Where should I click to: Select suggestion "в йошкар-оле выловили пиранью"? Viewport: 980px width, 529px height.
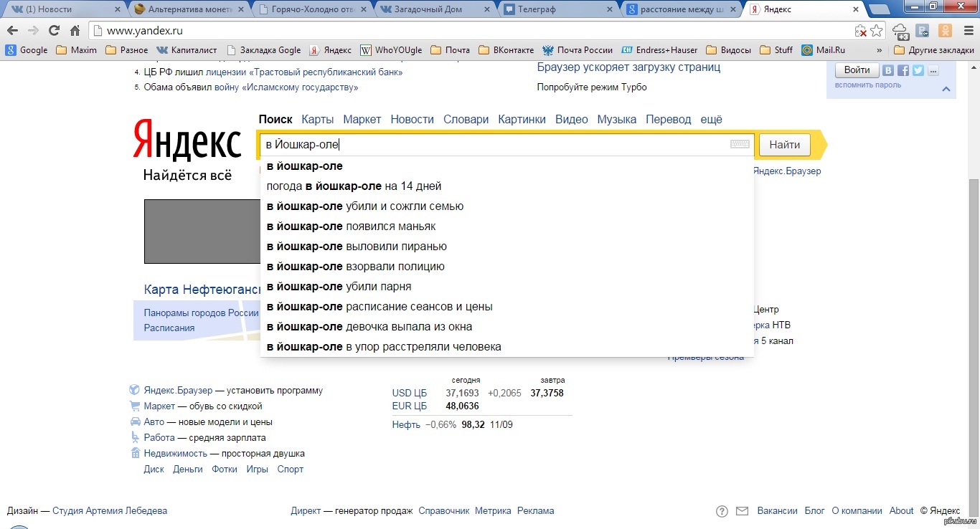(x=507, y=247)
